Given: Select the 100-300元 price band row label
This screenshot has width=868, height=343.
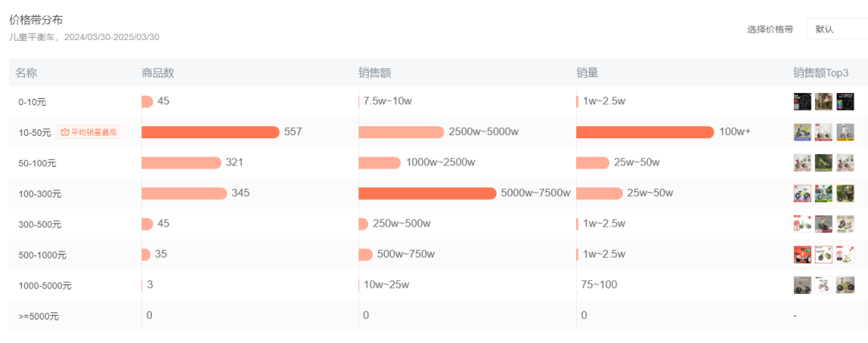Looking at the screenshot, I should pos(39,194).
